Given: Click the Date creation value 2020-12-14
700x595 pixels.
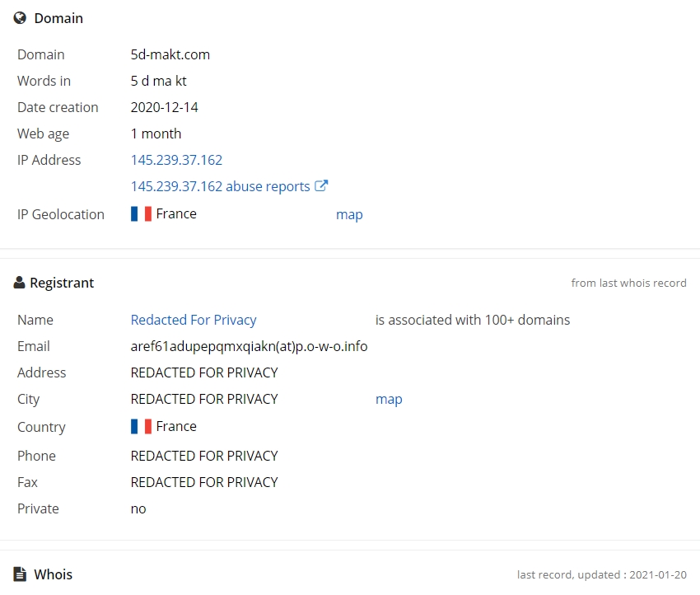Looking at the screenshot, I should (x=164, y=107).
